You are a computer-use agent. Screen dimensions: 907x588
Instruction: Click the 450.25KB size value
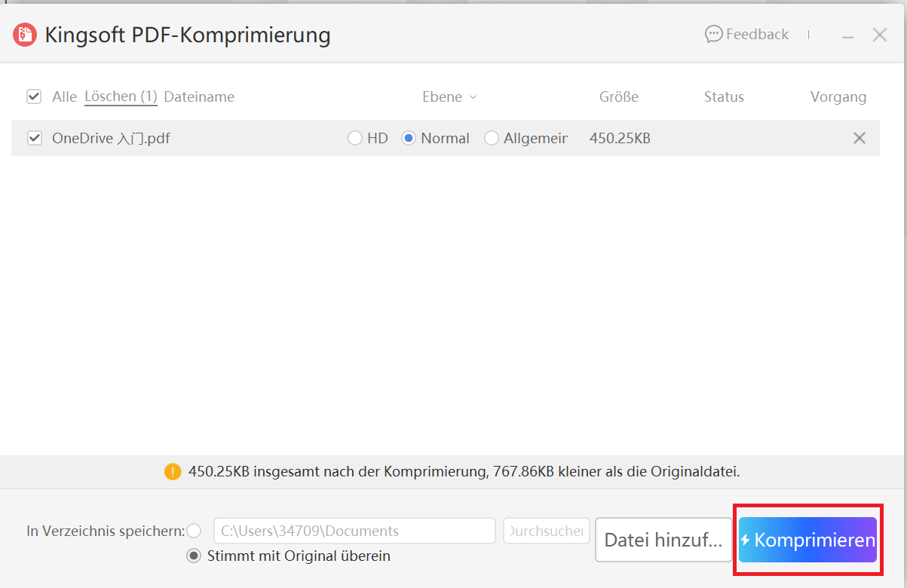[x=620, y=138]
